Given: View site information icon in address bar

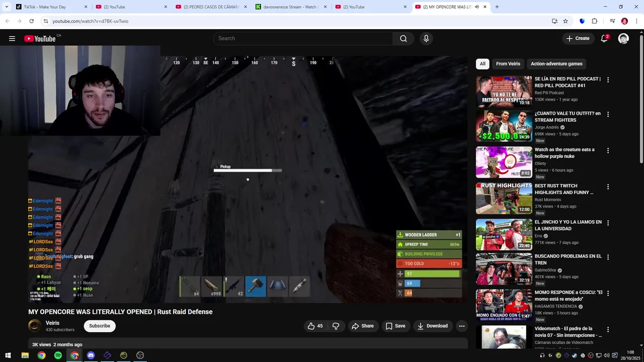Looking at the screenshot, I should [46, 21].
